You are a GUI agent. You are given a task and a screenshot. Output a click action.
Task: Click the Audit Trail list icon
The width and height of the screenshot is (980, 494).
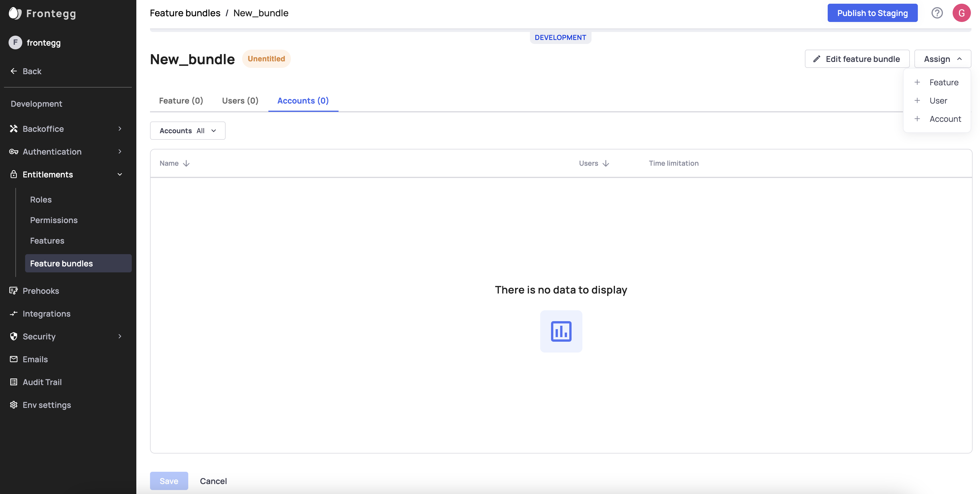[14, 382]
